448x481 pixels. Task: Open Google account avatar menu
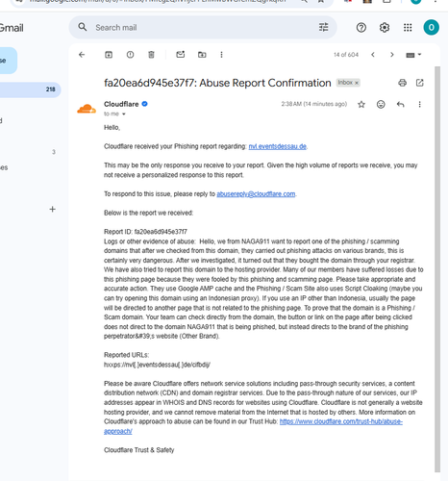pyautogui.click(x=431, y=28)
